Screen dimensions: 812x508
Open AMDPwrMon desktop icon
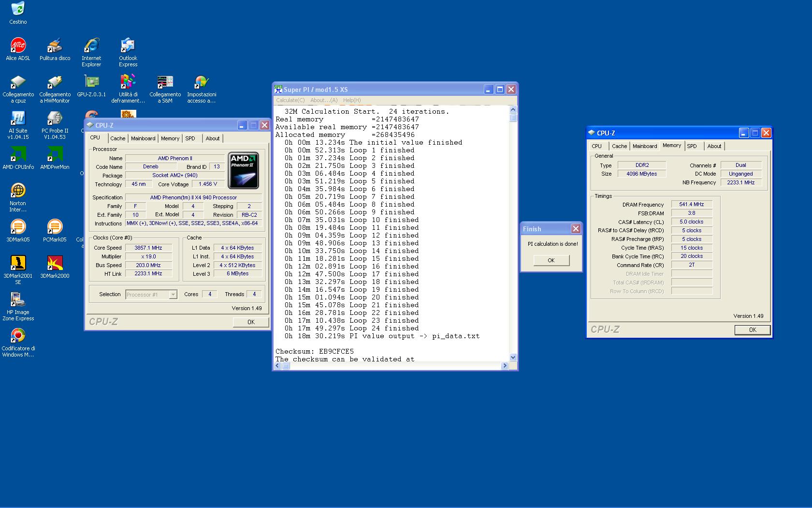coord(55,158)
